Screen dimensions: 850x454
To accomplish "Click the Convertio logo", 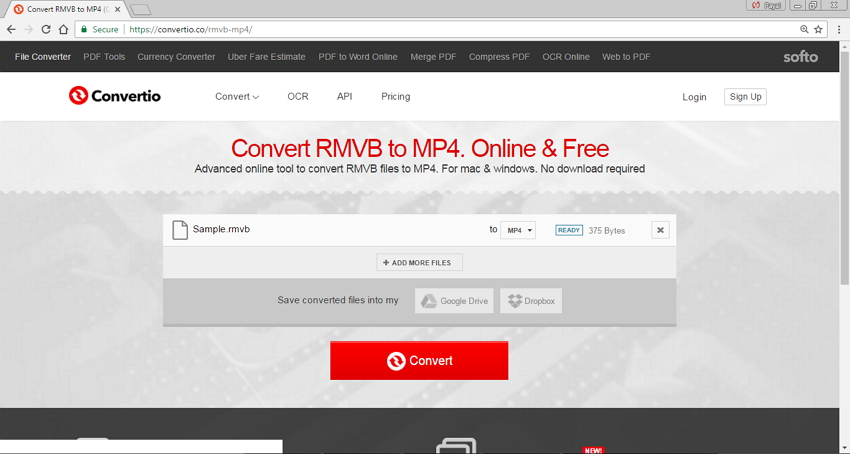I will click(x=114, y=96).
